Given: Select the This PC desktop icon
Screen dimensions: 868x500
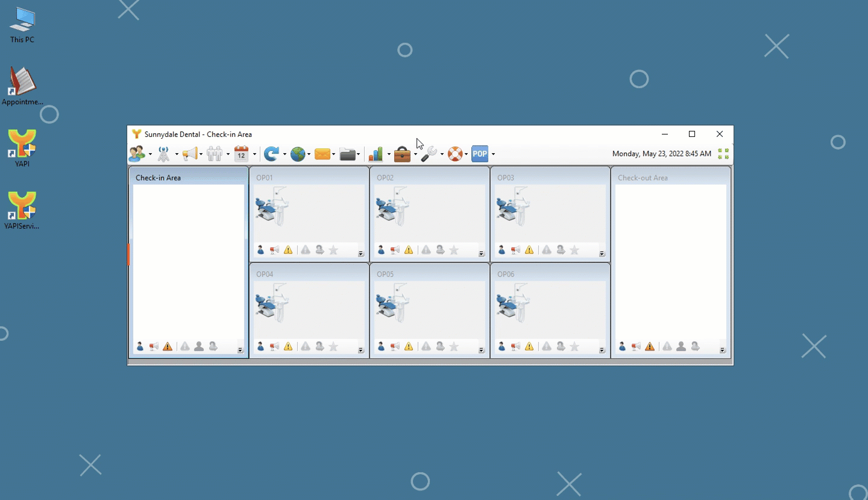Looking at the screenshot, I should point(22,26).
